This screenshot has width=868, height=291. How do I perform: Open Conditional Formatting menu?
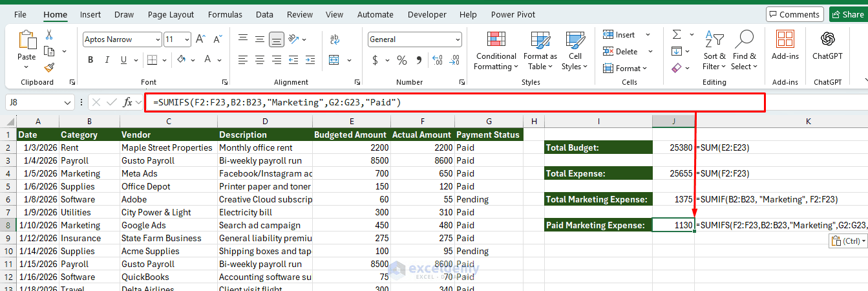(495, 51)
